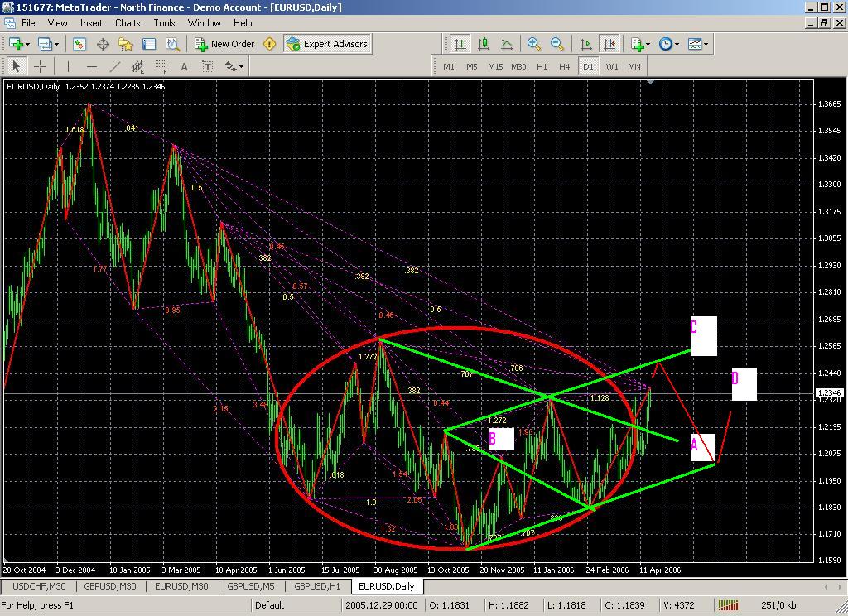Click the Profiles toolbar icon
This screenshot has width=848, height=616.
coord(45,45)
